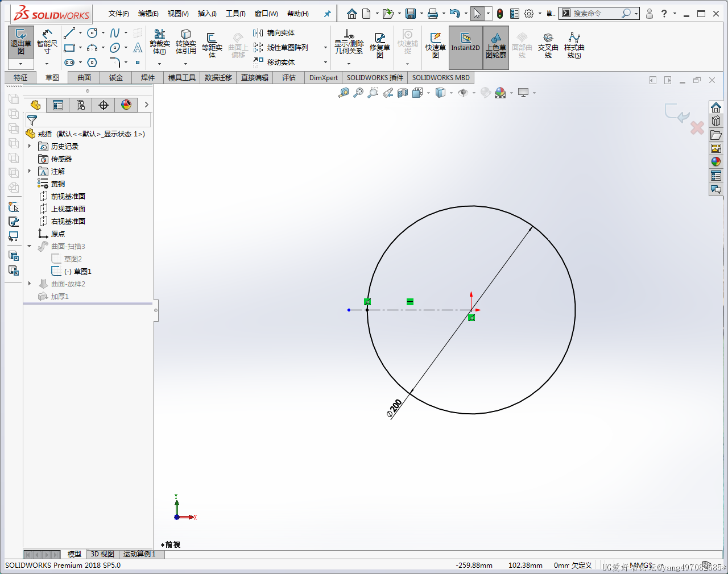Image resolution: width=728 pixels, height=574 pixels.
Task: Open the DimXpertManager crosshair tab
Action: click(x=104, y=105)
